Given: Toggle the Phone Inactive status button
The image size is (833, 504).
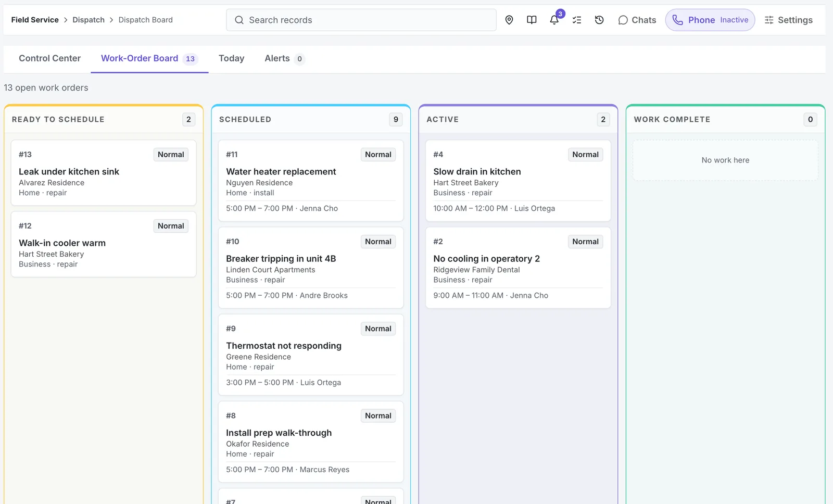Looking at the screenshot, I should [710, 20].
